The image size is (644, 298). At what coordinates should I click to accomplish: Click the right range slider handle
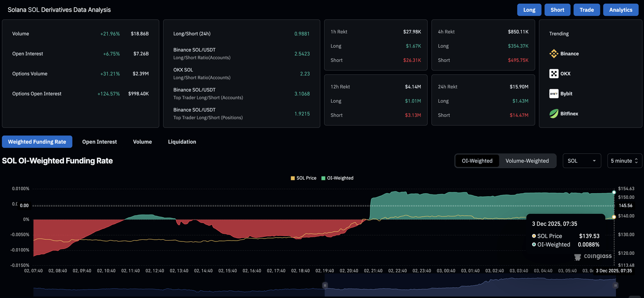[x=615, y=285]
